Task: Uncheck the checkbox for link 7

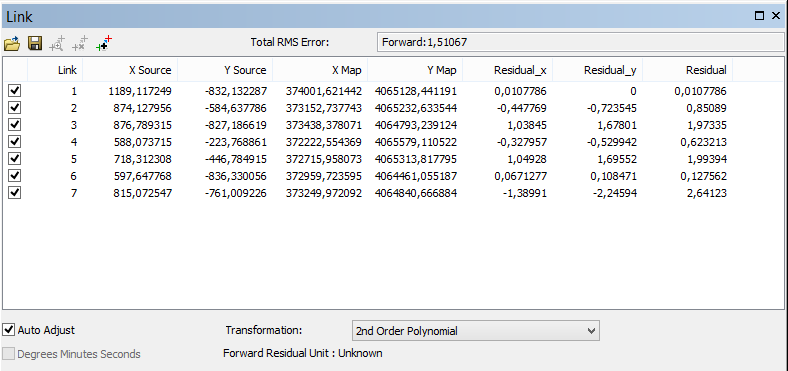Action: [x=15, y=193]
